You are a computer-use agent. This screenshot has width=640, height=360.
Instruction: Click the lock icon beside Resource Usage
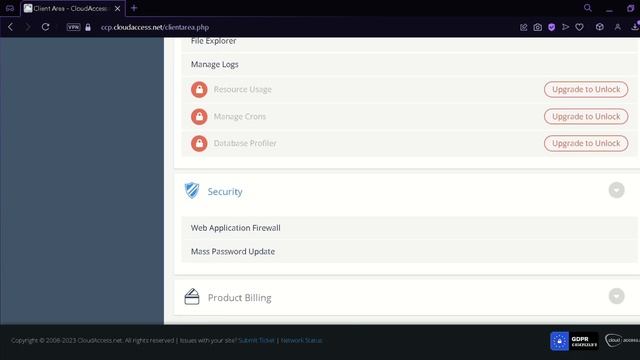click(x=199, y=89)
